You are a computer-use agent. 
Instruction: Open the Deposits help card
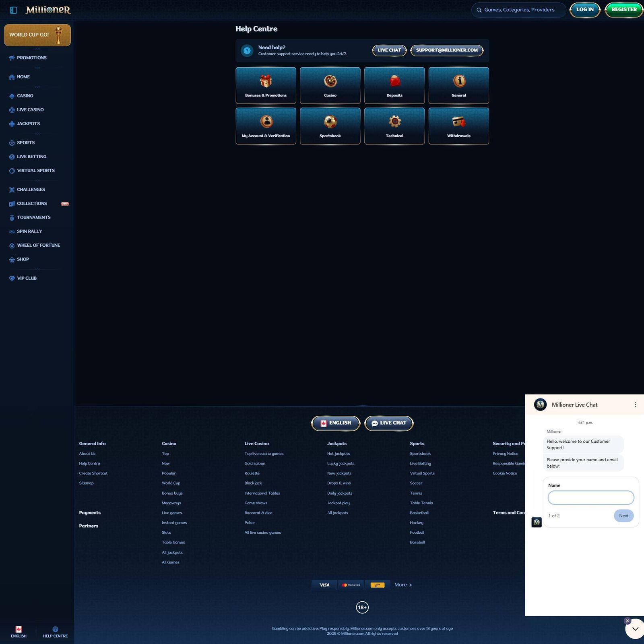tap(394, 85)
